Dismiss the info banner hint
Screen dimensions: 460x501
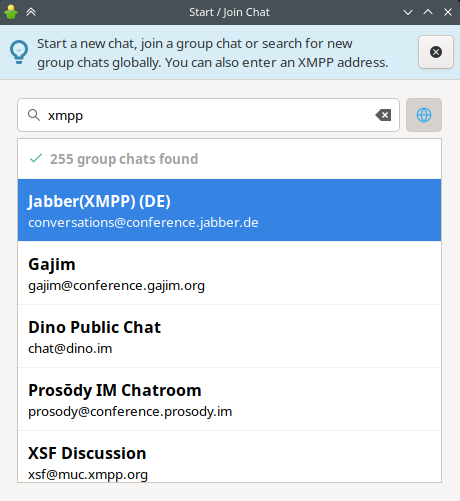pyautogui.click(x=436, y=52)
